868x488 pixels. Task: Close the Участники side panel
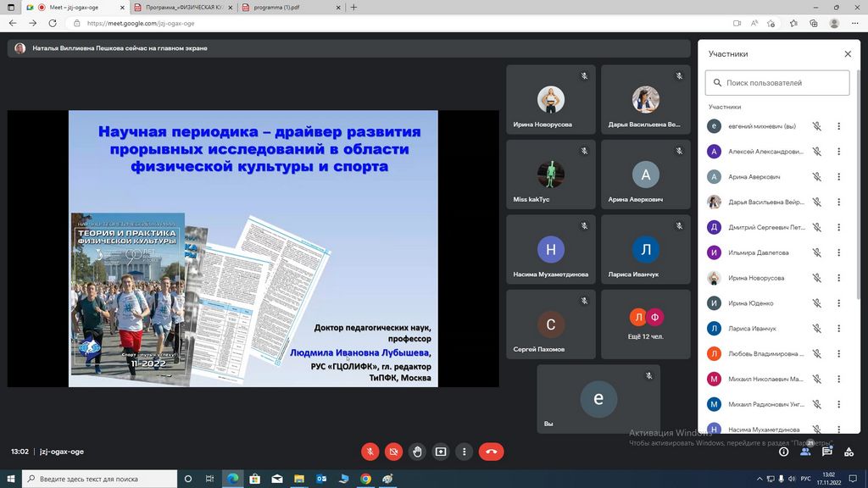pyautogui.click(x=848, y=54)
